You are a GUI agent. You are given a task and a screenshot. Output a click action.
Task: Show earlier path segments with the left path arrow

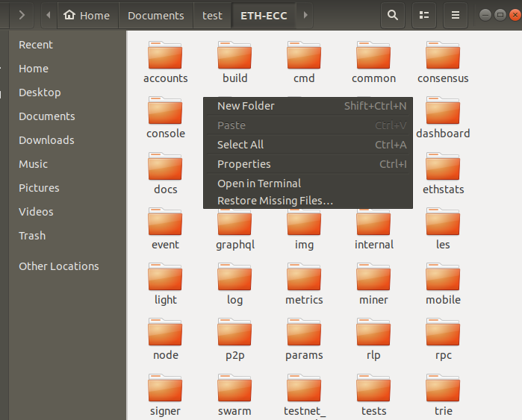point(49,16)
